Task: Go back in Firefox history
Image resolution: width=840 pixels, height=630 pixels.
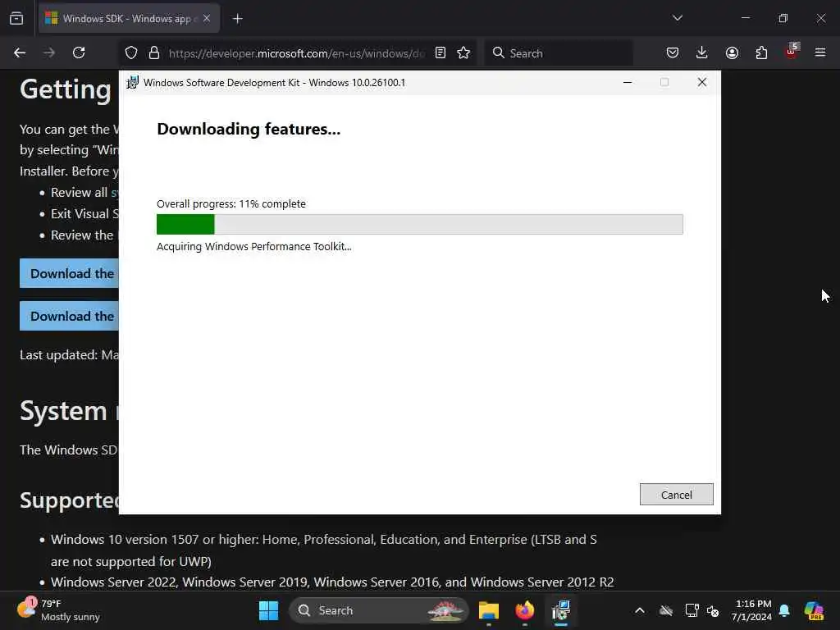Action: [x=20, y=53]
